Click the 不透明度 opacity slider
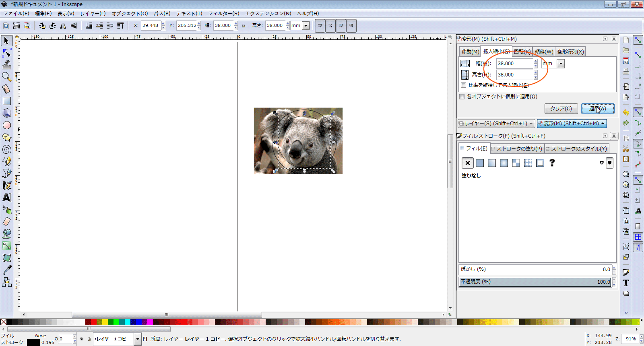644x346 pixels. point(535,282)
